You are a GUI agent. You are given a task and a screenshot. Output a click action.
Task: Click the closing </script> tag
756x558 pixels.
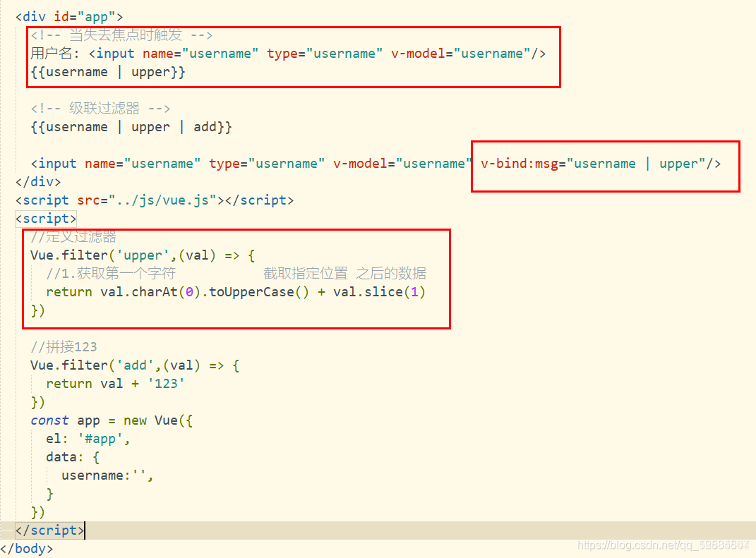point(49,530)
